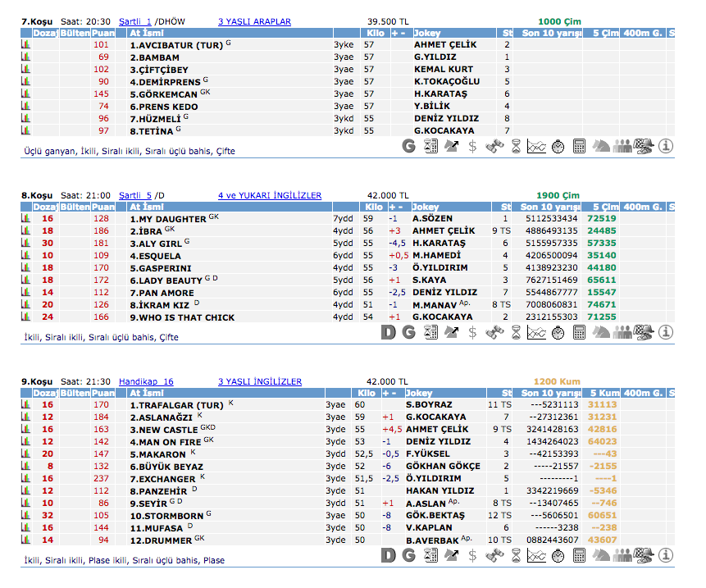Click jockey AHMET ÇELİK in race 7
Screen dimensions: 706x588
click(444, 45)
